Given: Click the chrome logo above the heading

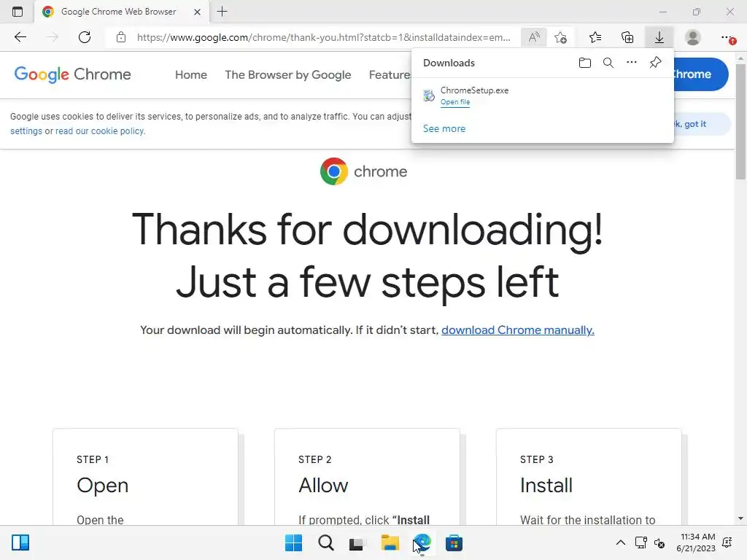Looking at the screenshot, I should coord(363,171).
